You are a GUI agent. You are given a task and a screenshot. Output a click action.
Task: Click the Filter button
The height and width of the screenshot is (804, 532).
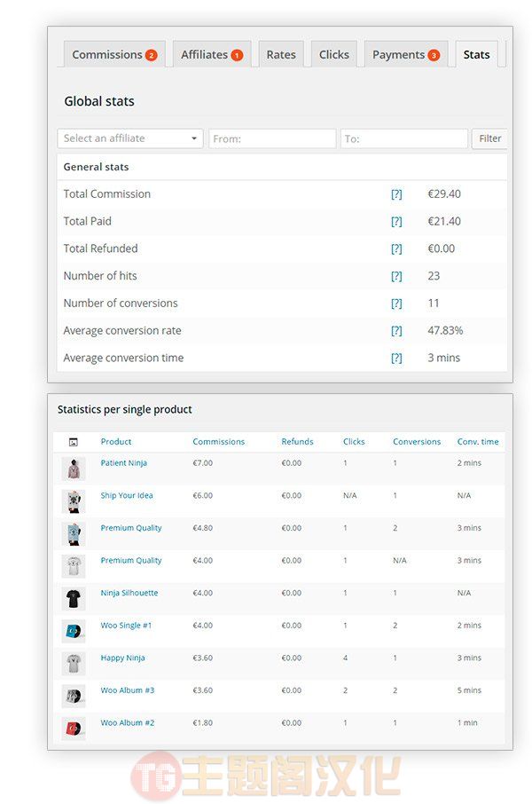(490, 138)
